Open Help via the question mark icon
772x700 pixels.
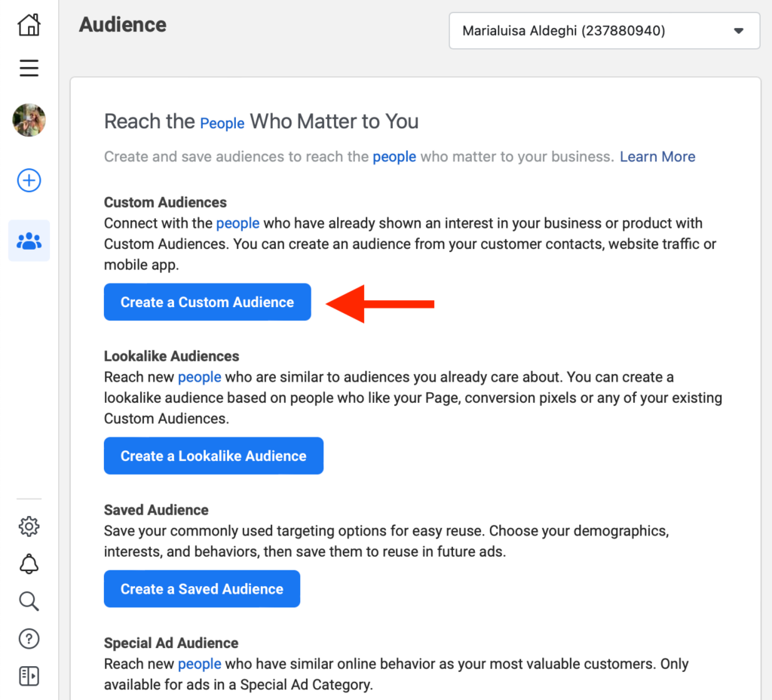click(x=29, y=638)
